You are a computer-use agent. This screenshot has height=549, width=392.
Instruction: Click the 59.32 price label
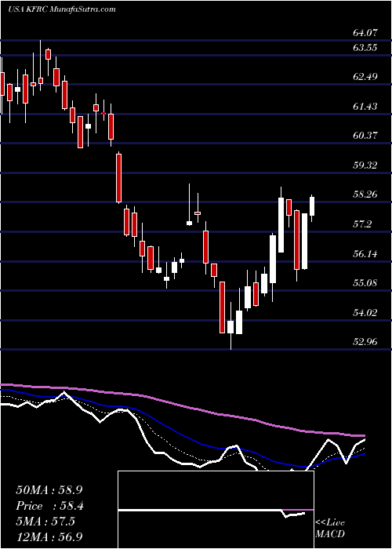point(365,165)
